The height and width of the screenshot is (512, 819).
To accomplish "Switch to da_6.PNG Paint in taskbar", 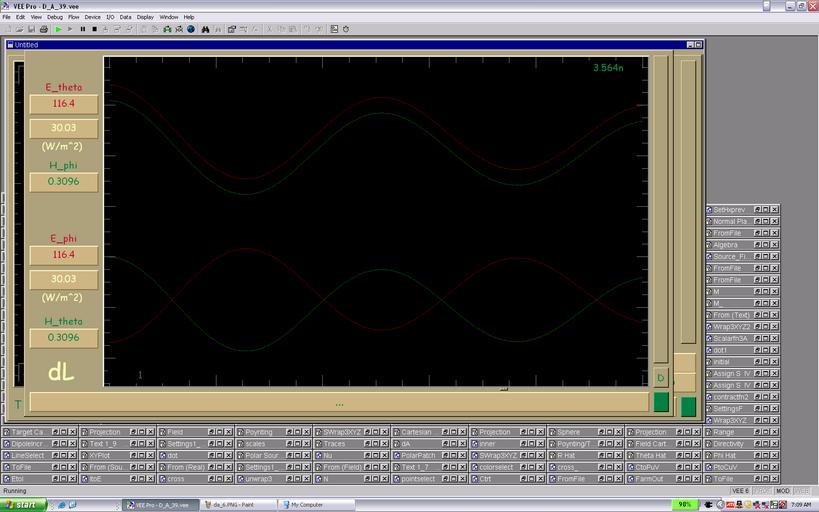I will 237,505.
